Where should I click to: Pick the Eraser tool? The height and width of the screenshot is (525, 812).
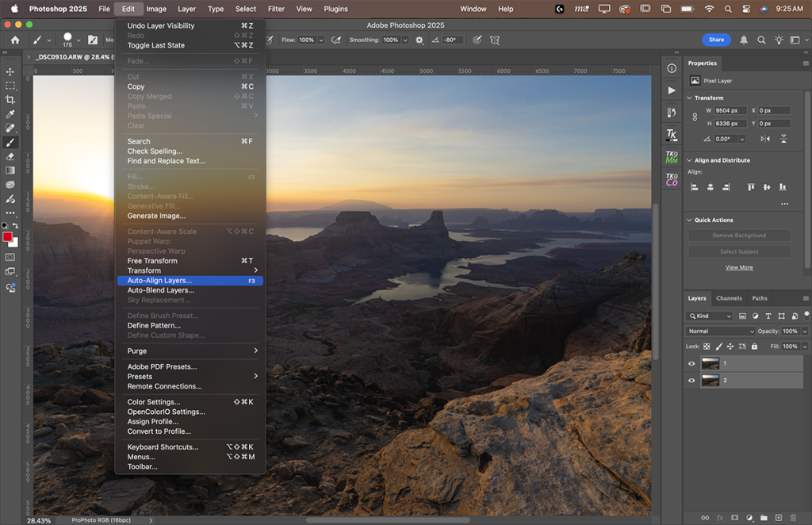click(x=10, y=157)
